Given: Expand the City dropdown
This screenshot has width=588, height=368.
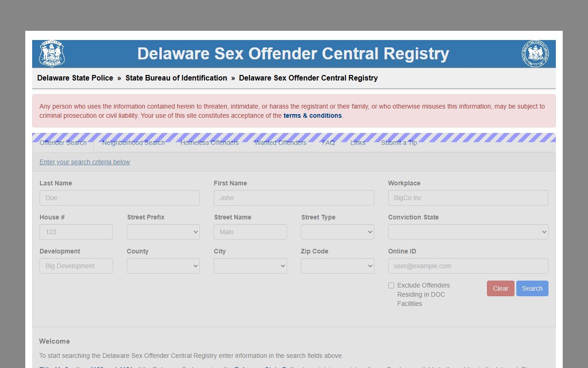Looking at the screenshot, I should click(250, 266).
